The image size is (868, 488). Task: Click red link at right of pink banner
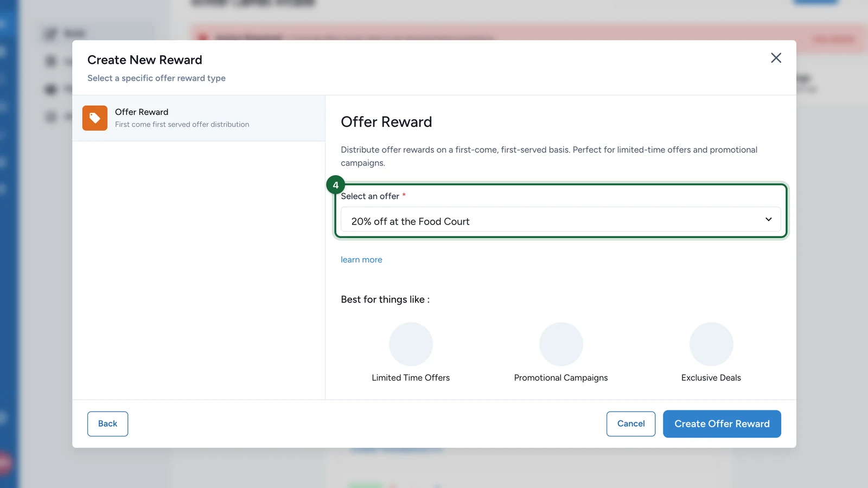point(833,39)
